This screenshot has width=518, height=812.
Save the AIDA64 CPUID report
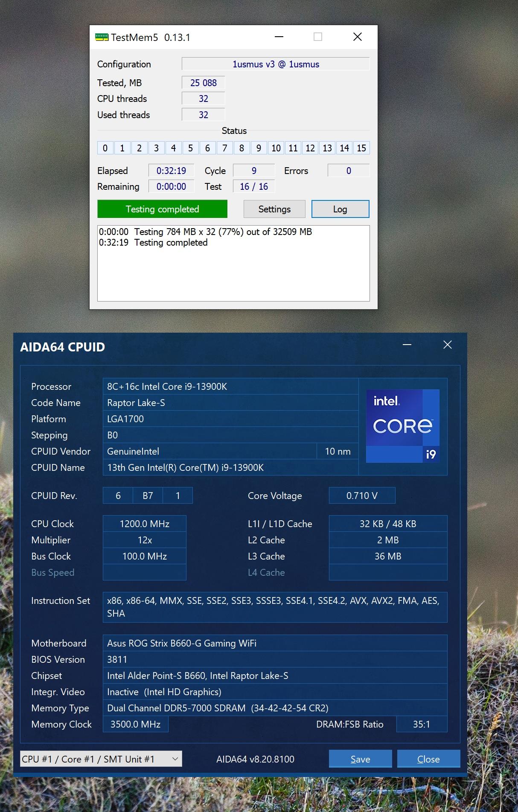pos(360,759)
